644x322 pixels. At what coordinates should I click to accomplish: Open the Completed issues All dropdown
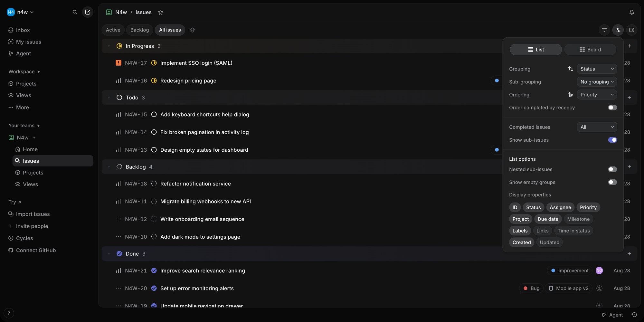pos(597,127)
